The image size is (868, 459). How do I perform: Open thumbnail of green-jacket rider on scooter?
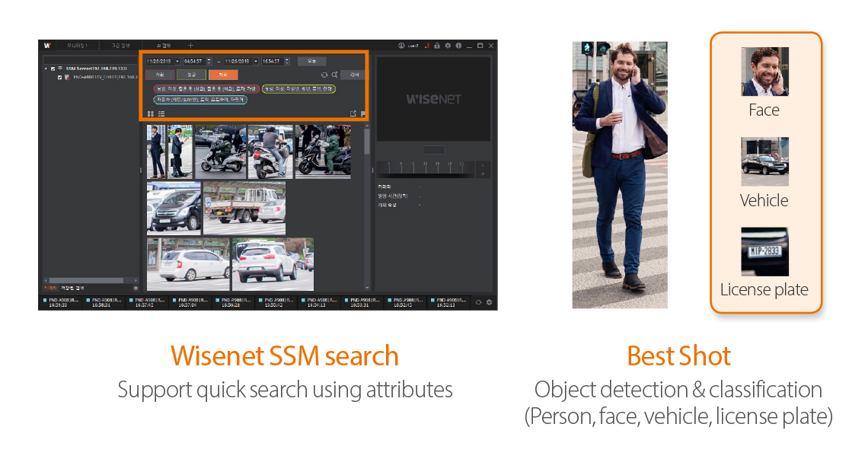[x=220, y=151]
